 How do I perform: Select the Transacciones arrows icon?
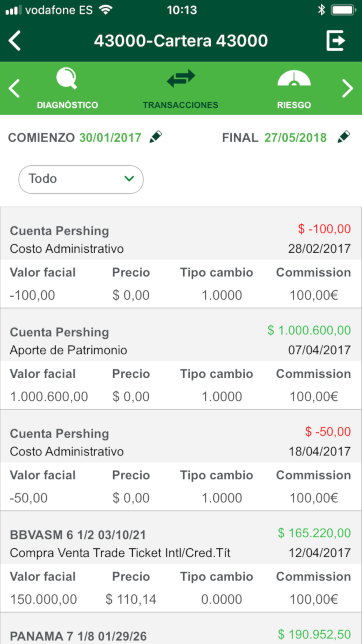click(181, 78)
